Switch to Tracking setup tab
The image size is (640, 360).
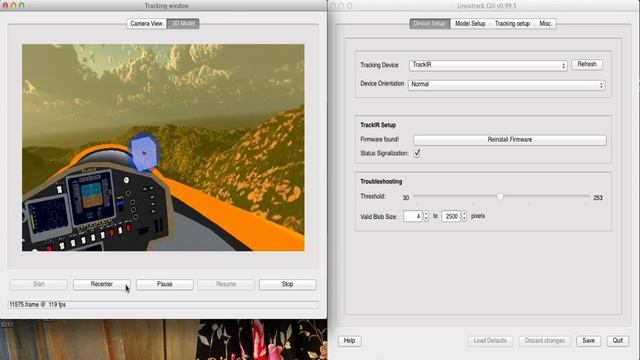512,24
